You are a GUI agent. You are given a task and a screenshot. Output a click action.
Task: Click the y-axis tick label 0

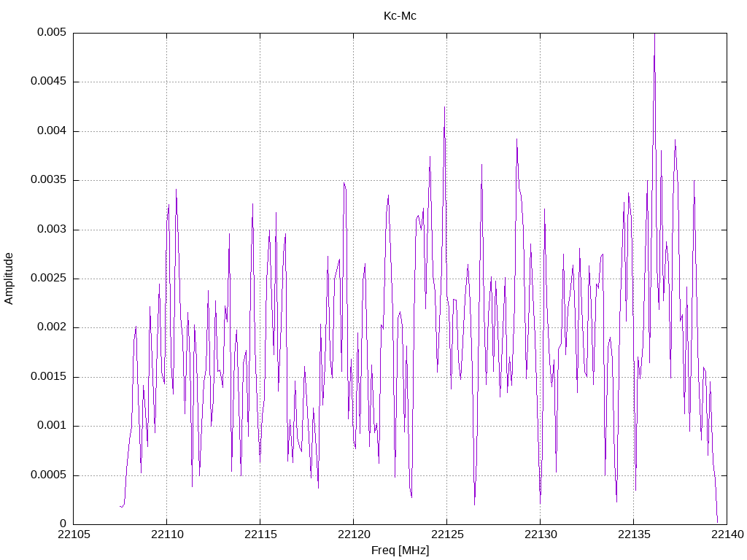(x=63, y=524)
